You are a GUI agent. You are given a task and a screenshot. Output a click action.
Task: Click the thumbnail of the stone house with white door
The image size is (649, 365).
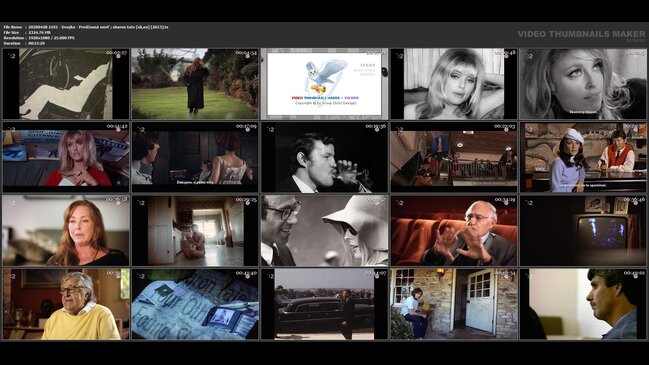[454, 304]
